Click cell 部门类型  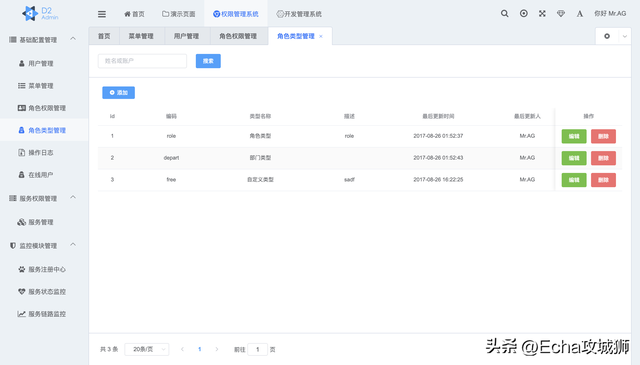coord(260,158)
